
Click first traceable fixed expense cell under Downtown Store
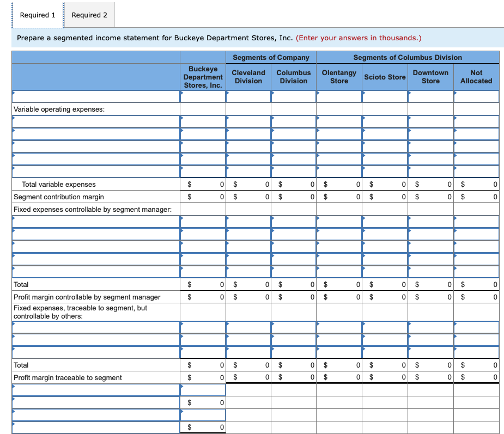[x=430, y=327]
